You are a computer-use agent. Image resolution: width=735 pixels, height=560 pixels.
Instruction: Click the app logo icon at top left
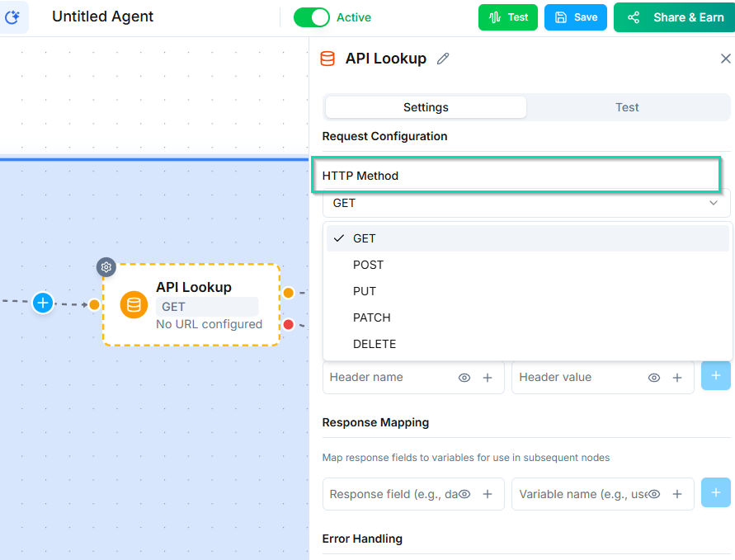13,16
